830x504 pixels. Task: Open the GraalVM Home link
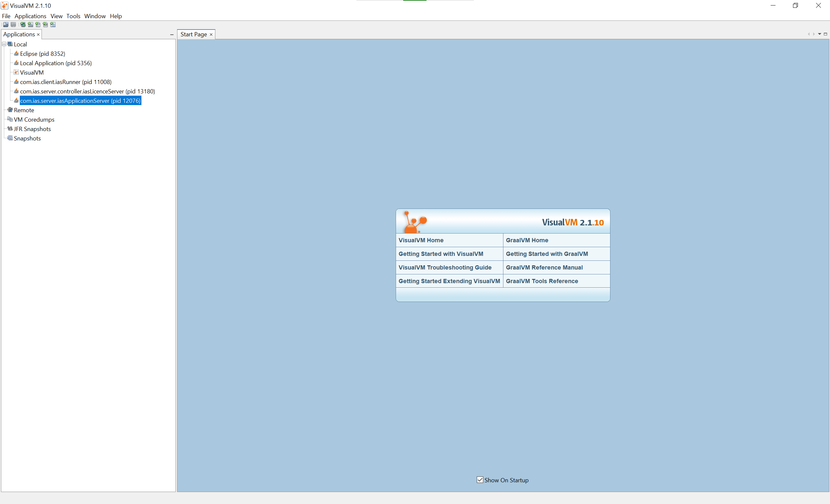coord(527,240)
